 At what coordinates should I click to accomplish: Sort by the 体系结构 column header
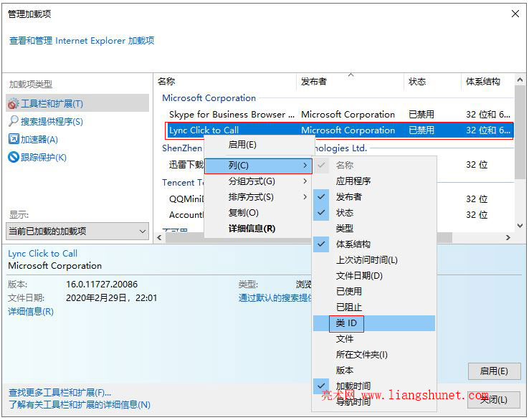[x=487, y=81]
